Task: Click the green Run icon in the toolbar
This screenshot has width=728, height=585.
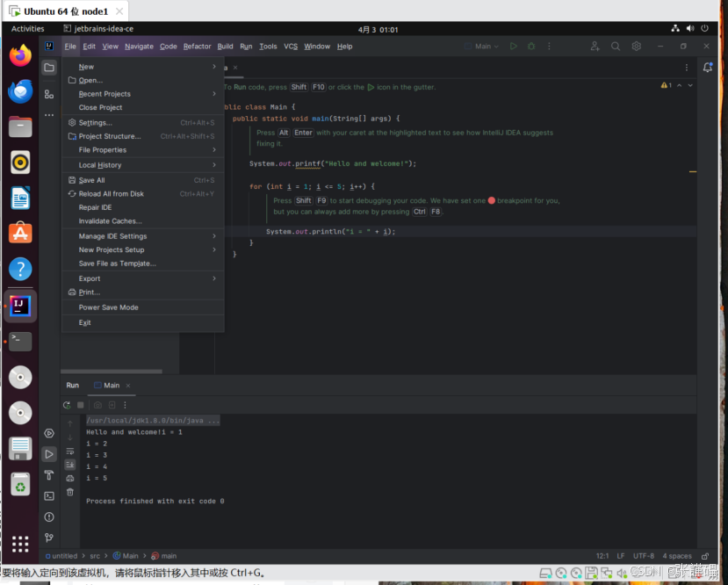Action: (514, 46)
